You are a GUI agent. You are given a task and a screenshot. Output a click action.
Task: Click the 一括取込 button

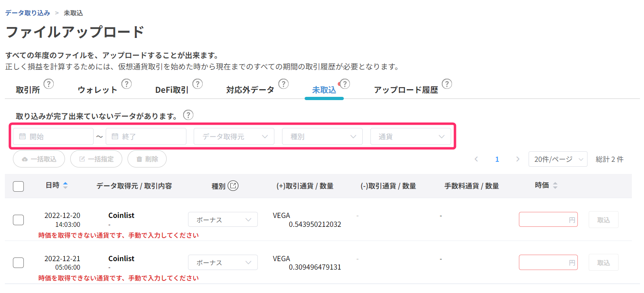(39, 159)
